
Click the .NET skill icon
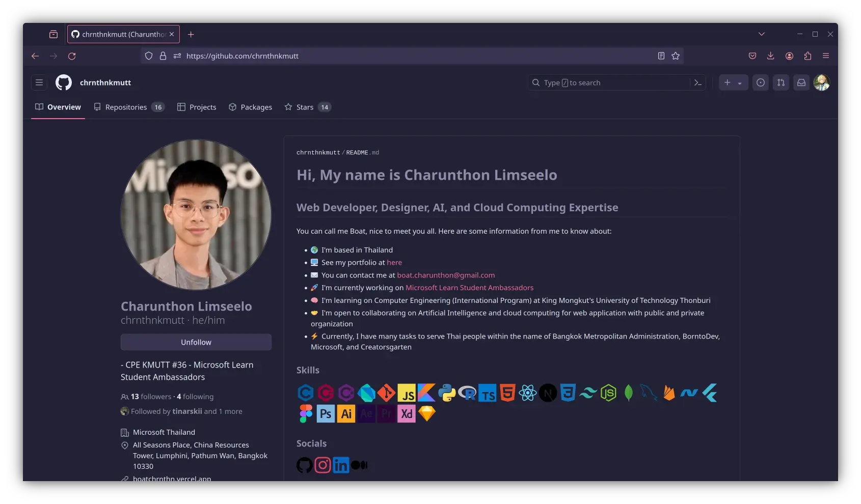click(689, 393)
